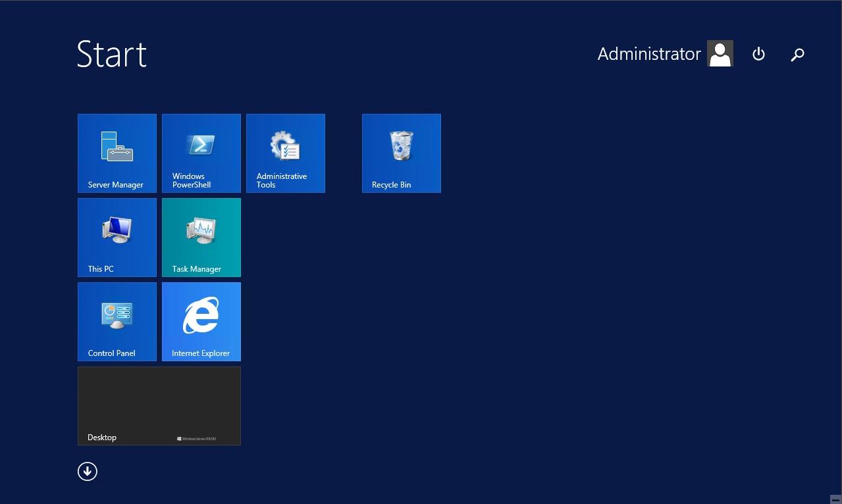Show all apps with the down arrow
The width and height of the screenshot is (842, 504).
88,471
